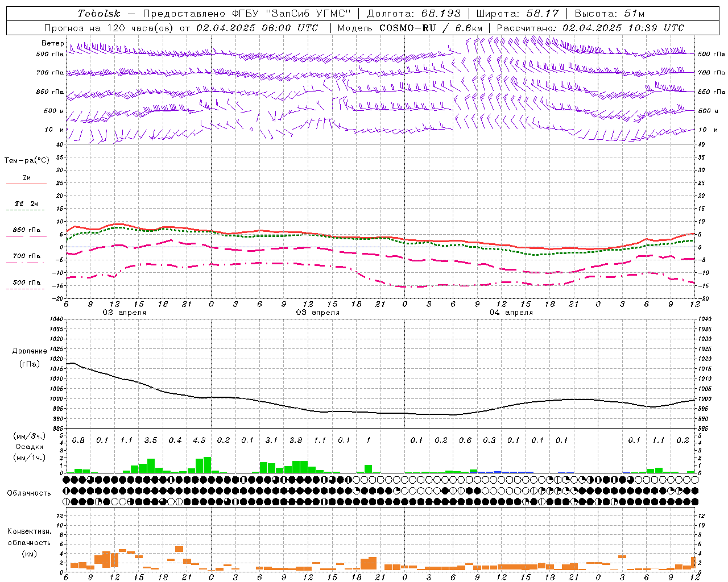Click the 850 гПа entry in temperature legend

[27, 230]
